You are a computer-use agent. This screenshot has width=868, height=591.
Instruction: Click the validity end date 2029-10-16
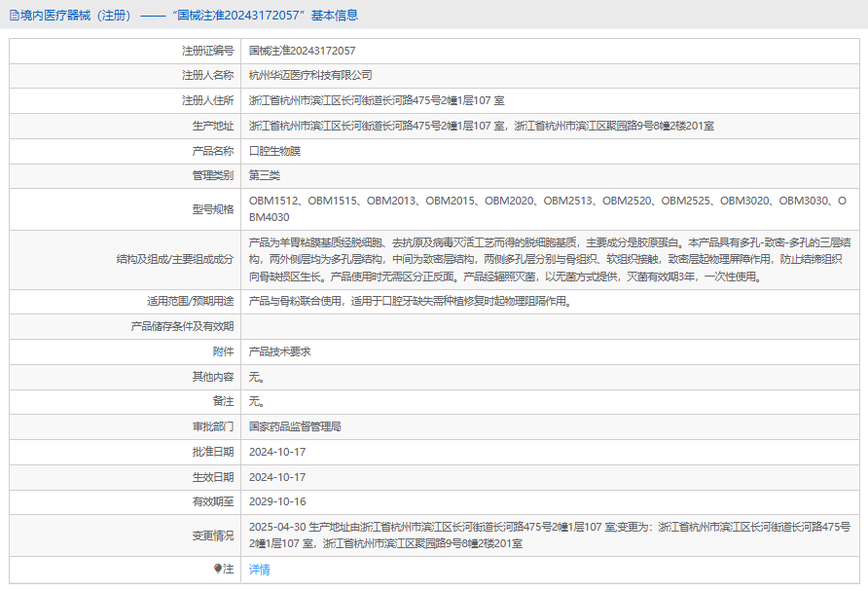pyautogui.click(x=277, y=501)
